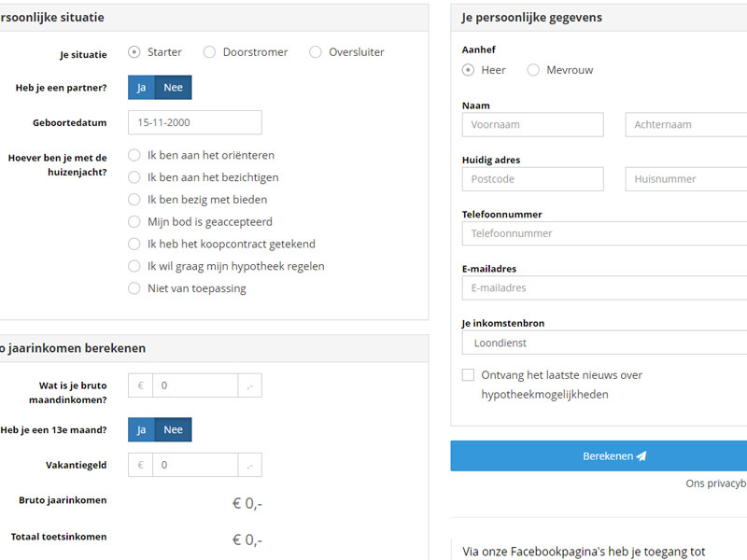Screen dimensions: 747x560
Task: Select the Doorstromer situation option
Action: click(x=208, y=52)
